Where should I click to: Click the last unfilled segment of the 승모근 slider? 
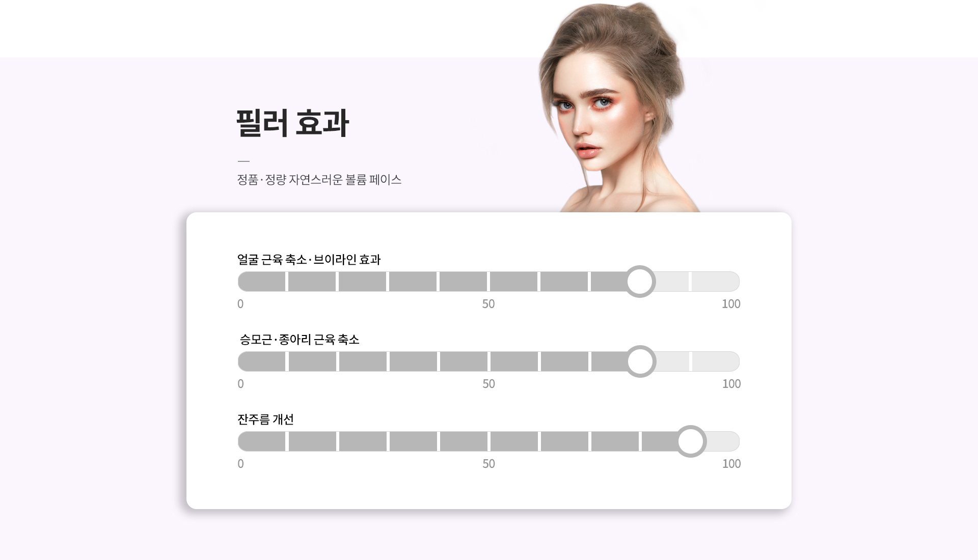(x=716, y=361)
